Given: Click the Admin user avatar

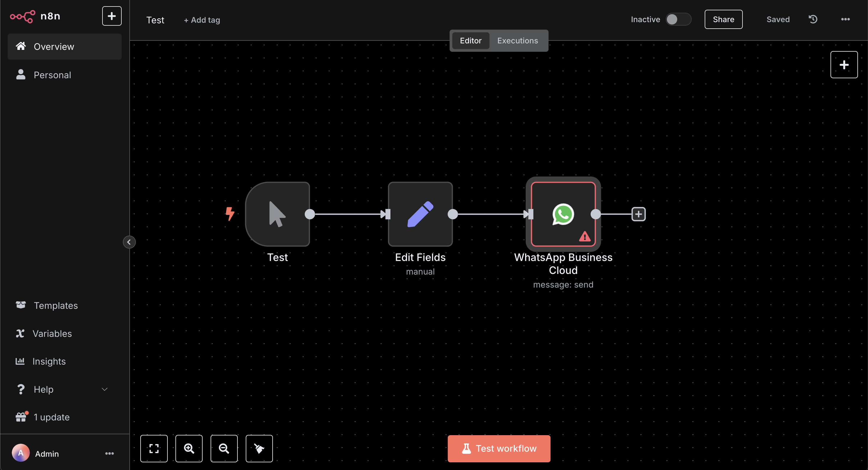Looking at the screenshot, I should coord(21,453).
